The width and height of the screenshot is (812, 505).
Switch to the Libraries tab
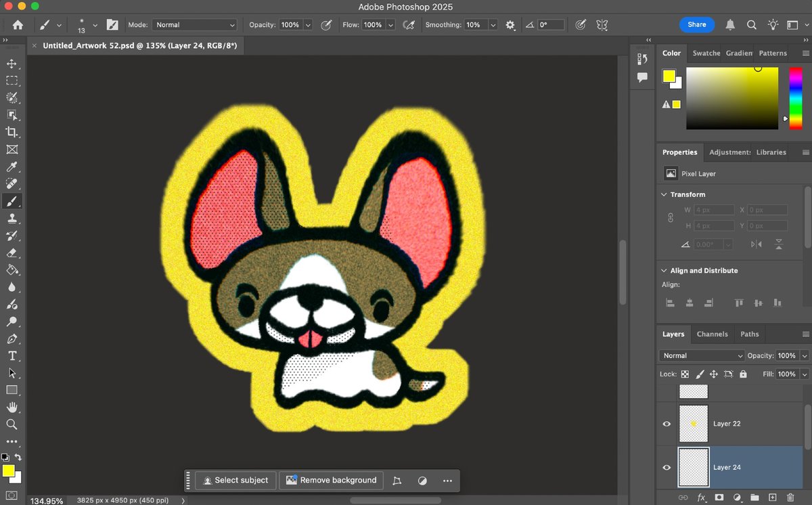[771, 152]
